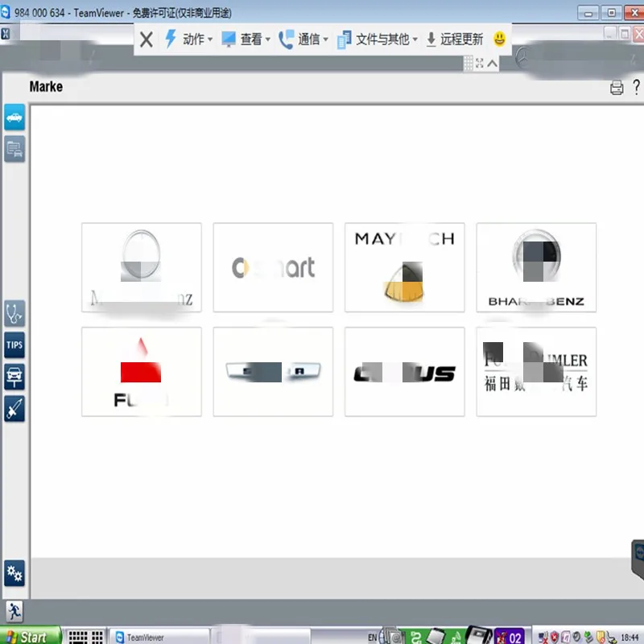Click the taskbar clock 18:44
This screenshot has height=644, width=644.
click(630, 638)
